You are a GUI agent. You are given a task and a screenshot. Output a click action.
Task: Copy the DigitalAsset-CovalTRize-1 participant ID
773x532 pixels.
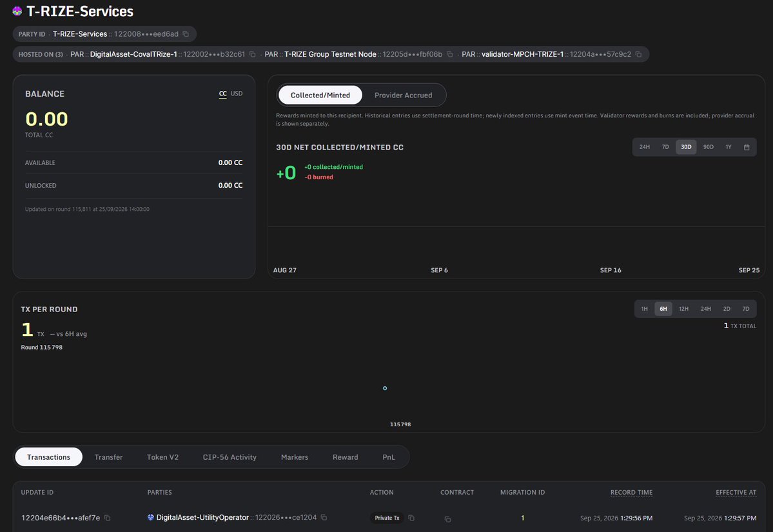(x=253, y=54)
